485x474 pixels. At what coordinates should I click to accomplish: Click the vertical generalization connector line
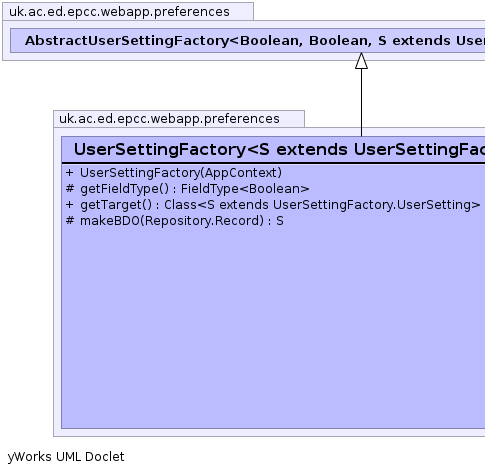pyautogui.click(x=361, y=102)
